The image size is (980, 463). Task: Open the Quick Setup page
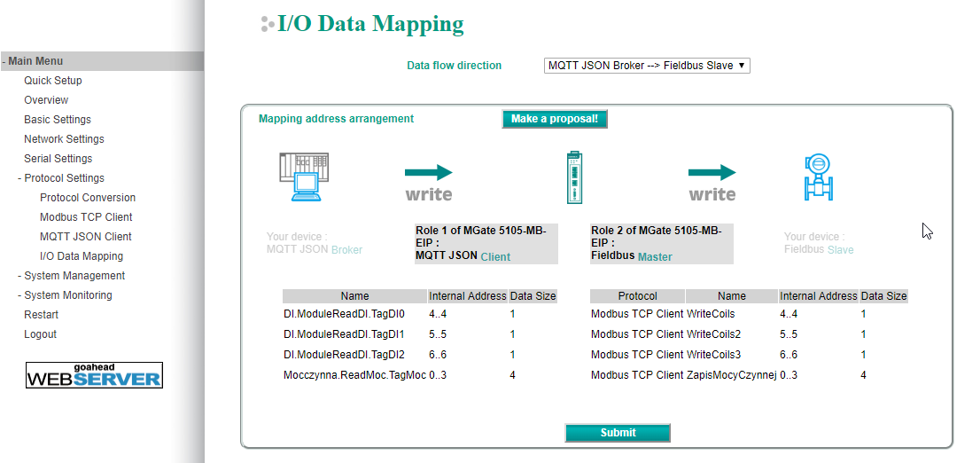[53, 81]
